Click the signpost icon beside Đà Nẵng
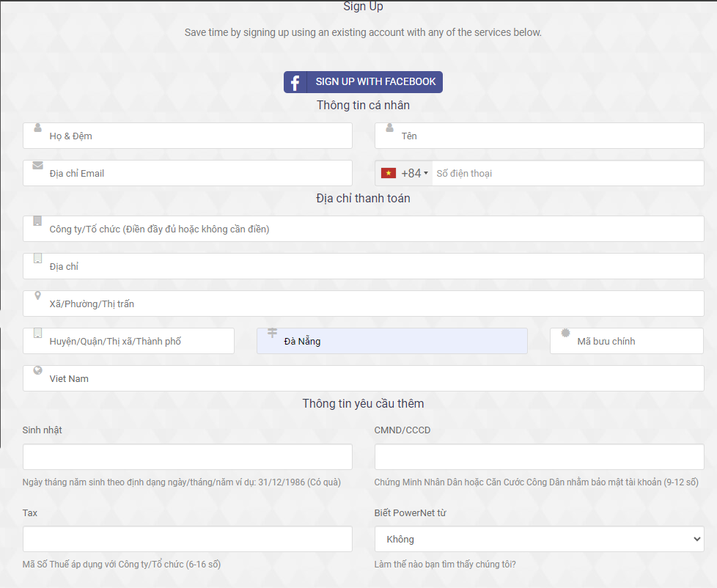The image size is (717, 588). point(272,333)
